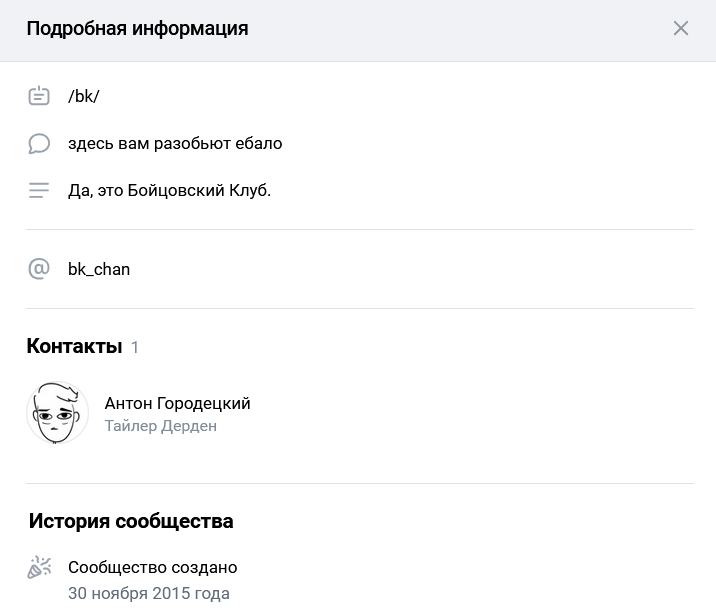Open the Антон Городецкий contact profile link
The height and width of the screenshot is (615, 716).
point(177,404)
